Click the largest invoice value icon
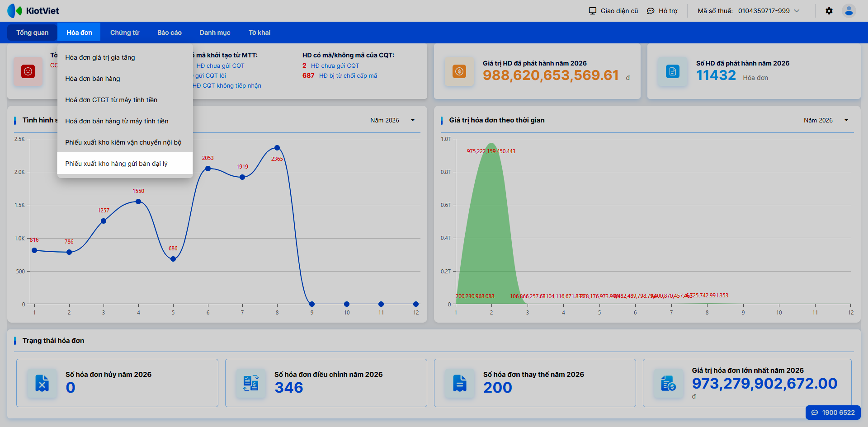Viewport: 868px width, 427px height. click(x=669, y=383)
